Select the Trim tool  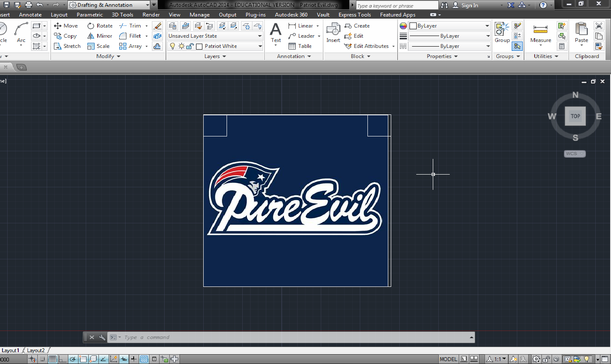[x=130, y=26]
